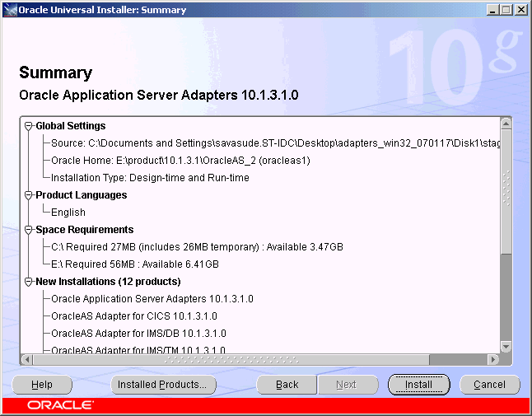Select the Source path row
This screenshot has height=416, width=532.
(276, 143)
